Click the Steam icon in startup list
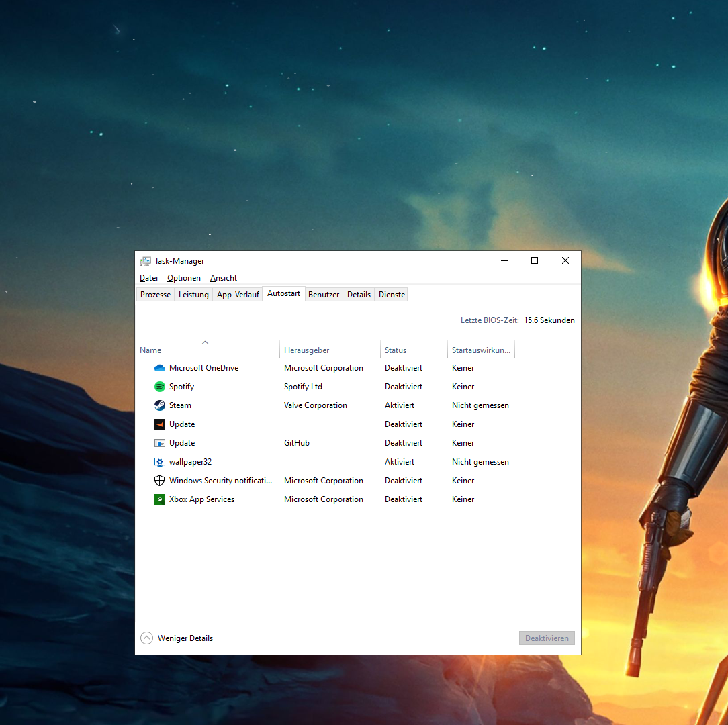The image size is (728, 725). click(160, 405)
